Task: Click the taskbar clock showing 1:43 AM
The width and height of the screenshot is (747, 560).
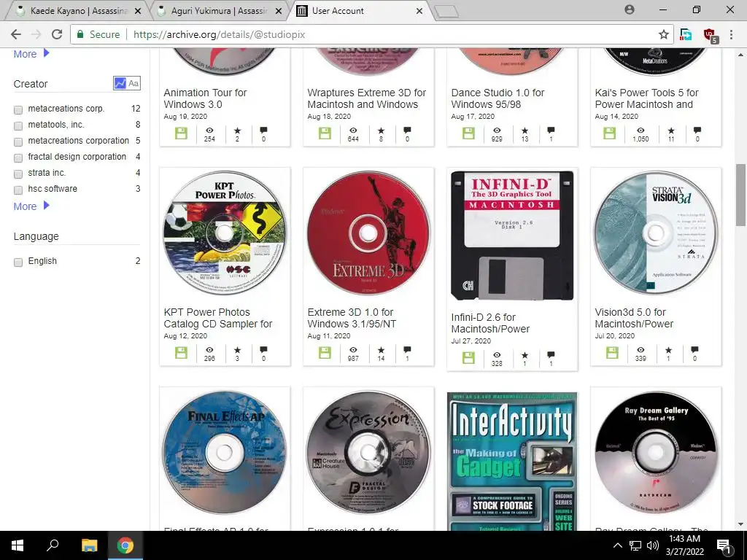Action: click(x=684, y=545)
